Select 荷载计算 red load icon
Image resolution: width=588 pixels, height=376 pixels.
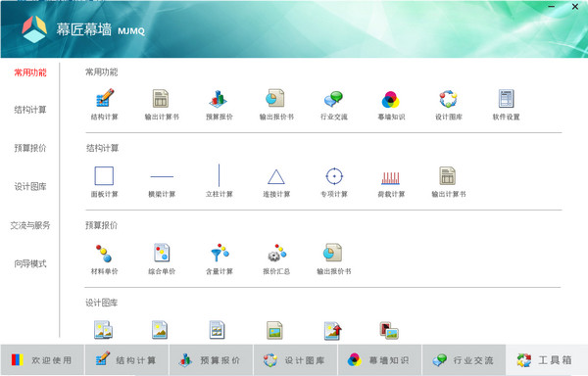391,178
